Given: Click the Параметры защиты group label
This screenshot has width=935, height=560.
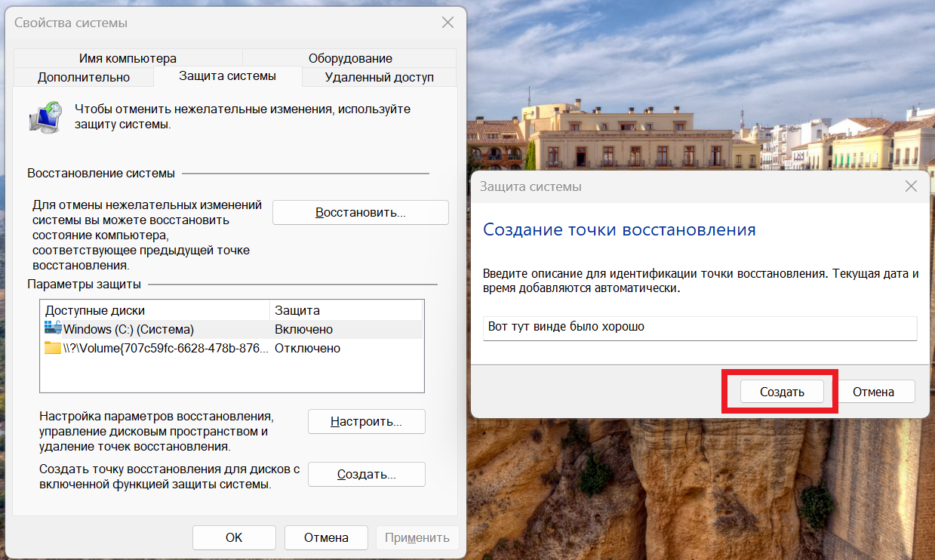Looking at the screenshot, I should tap(84, 285).
